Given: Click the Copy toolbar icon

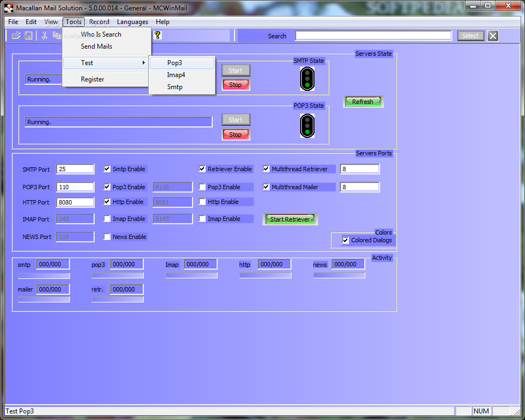Looking at the screenshot, I should pyautogui.click(x=56, y=35).
